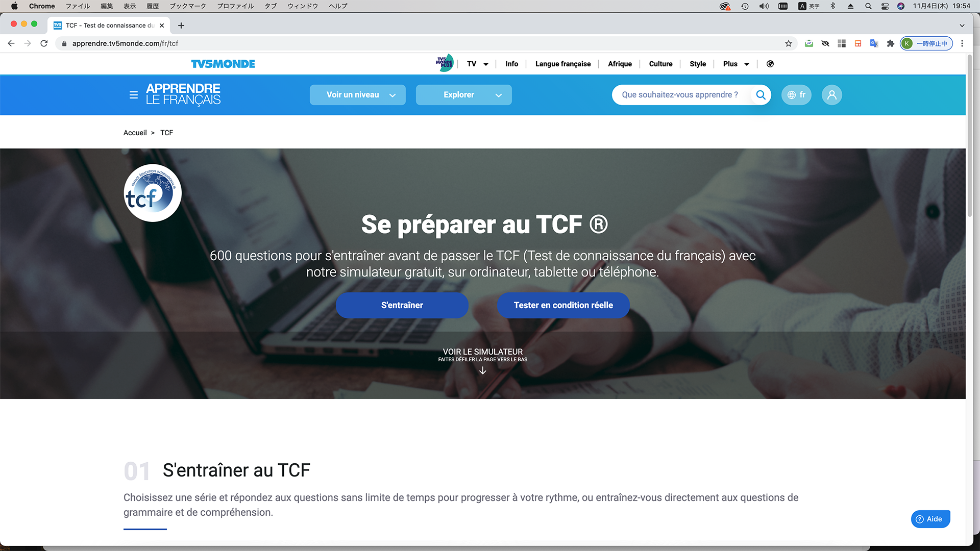This screenshot has height=551, width=980.
Task: Click the user account profile icon
Action: pos(832,95)
